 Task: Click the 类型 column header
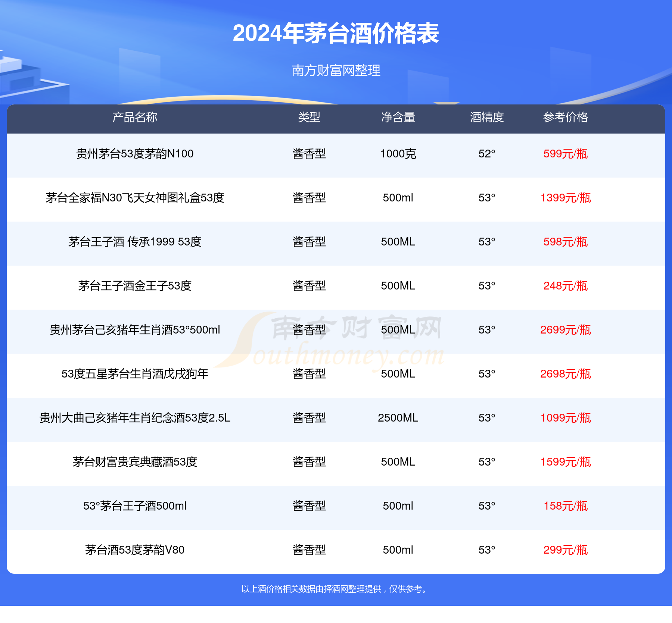click(309, 117)
